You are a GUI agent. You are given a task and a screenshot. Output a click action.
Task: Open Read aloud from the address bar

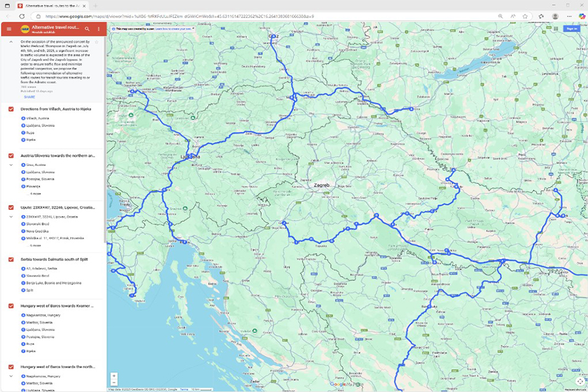[x=512, y=16]
